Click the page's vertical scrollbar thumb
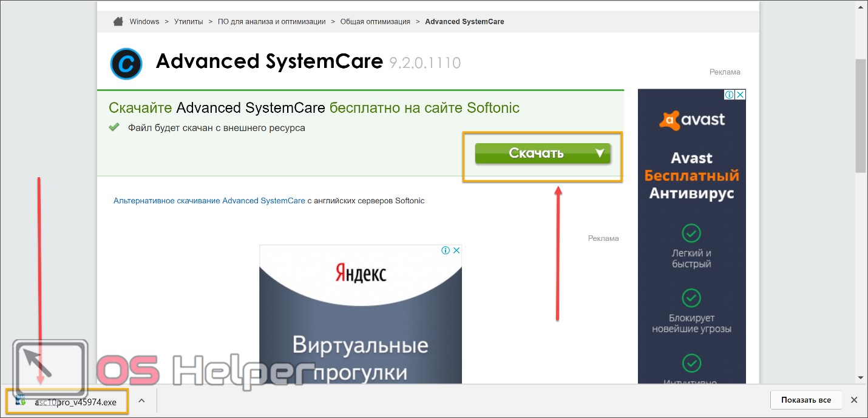 pos(861,115)
